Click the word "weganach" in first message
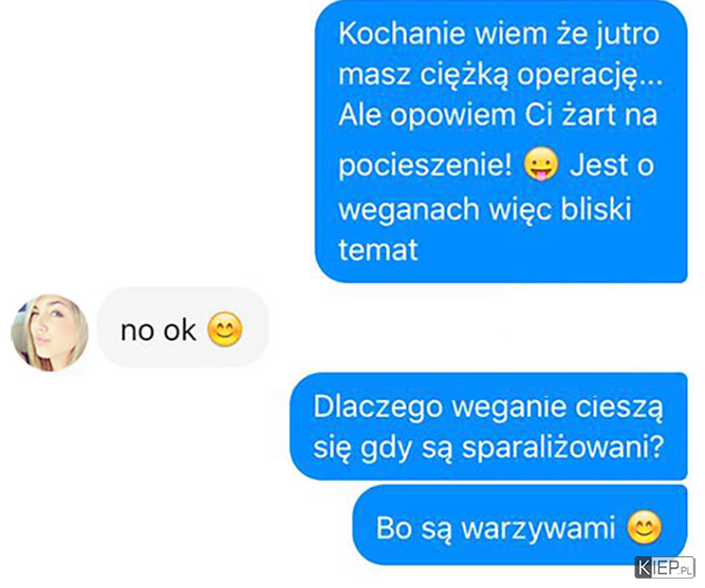705x588 pixels. pyautogui.click(x=409, y=210)
